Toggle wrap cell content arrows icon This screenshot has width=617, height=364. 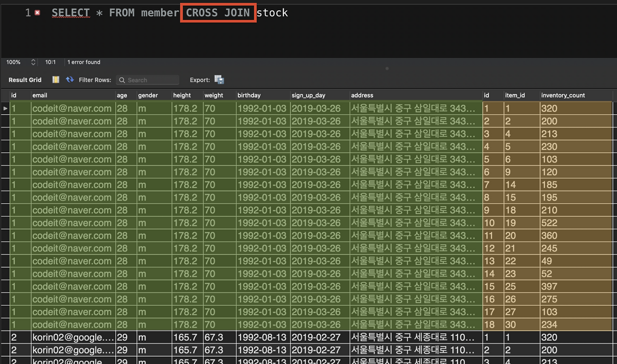(x=70, y=80)
